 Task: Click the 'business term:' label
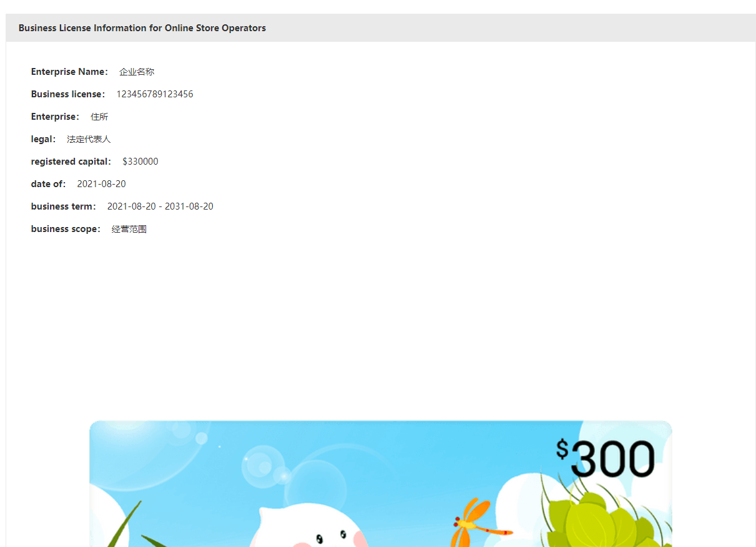click(x=64, y=206)
